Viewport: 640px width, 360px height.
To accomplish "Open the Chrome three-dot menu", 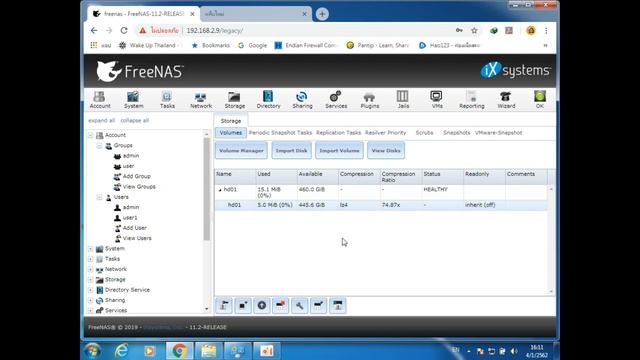I will (546, 30).
